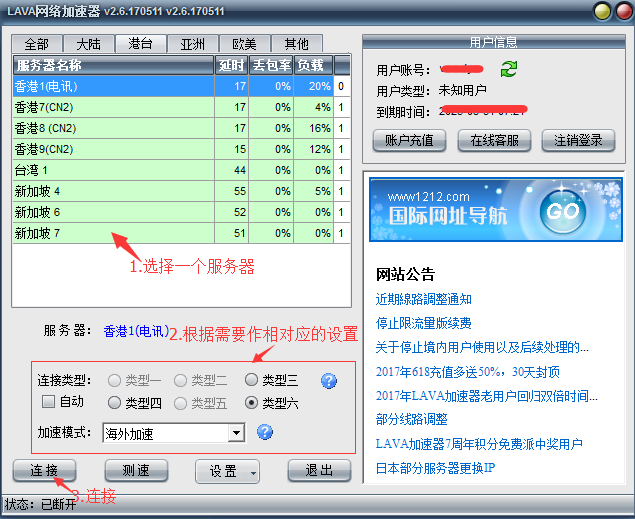The image size is (635, 519).
Task: Open link 停止限流量版续费
Action: coord(424,323)
